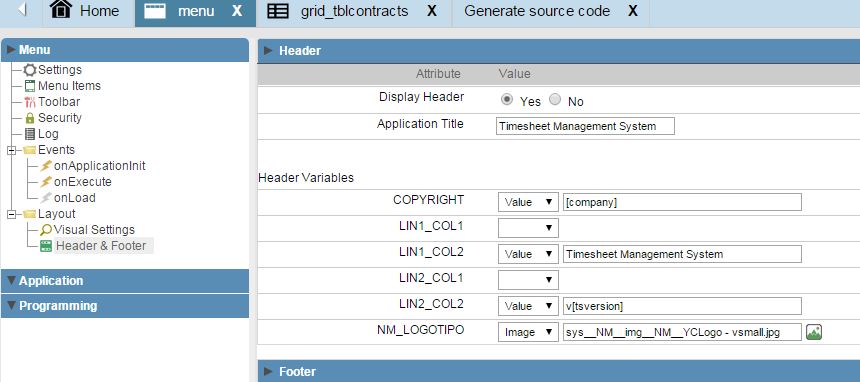This screenshot has height=382, width=860.
Task: Open Toolbar in the tree
Action: tap(59, 102)
